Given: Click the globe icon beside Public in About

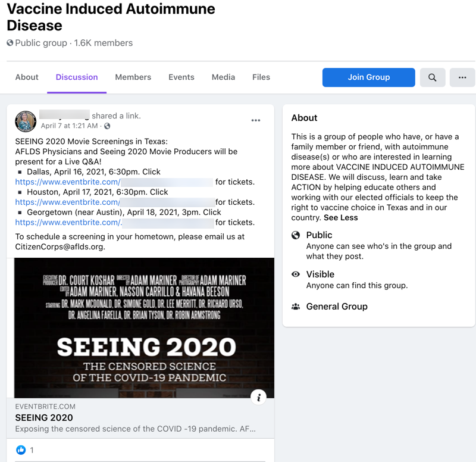Looking at the screenshot, I should click(296, 235).
